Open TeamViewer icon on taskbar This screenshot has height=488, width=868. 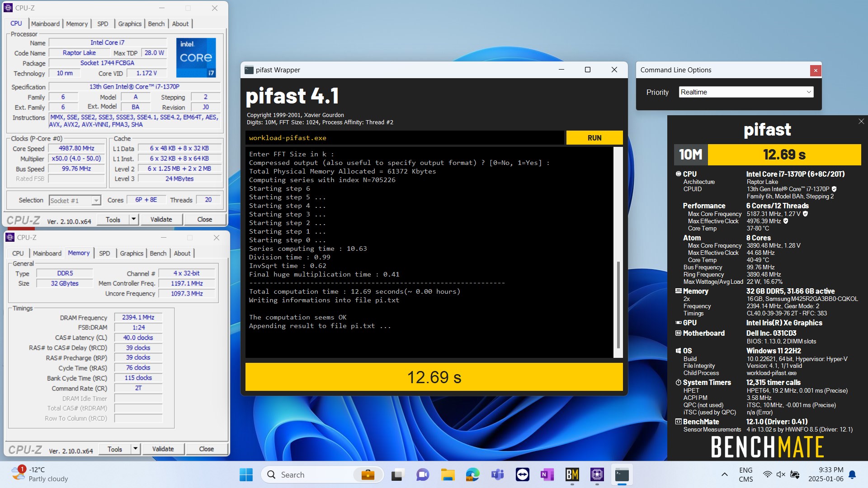(522, 474)
